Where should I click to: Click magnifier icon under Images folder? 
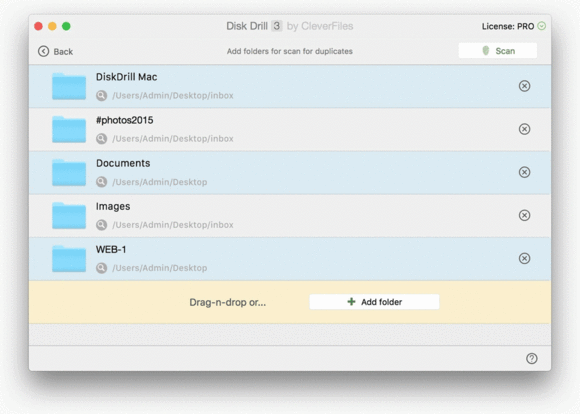coord(101,225)
